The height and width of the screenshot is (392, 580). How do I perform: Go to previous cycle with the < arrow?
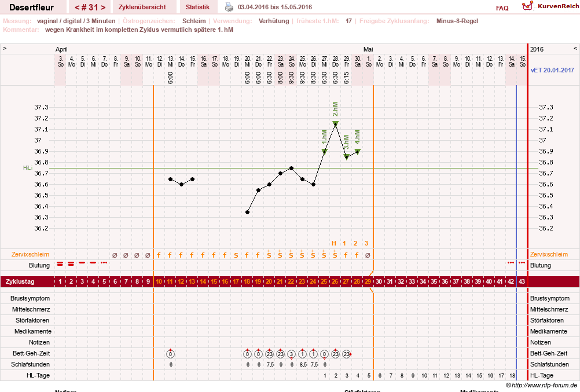click(x=78, y=7)
